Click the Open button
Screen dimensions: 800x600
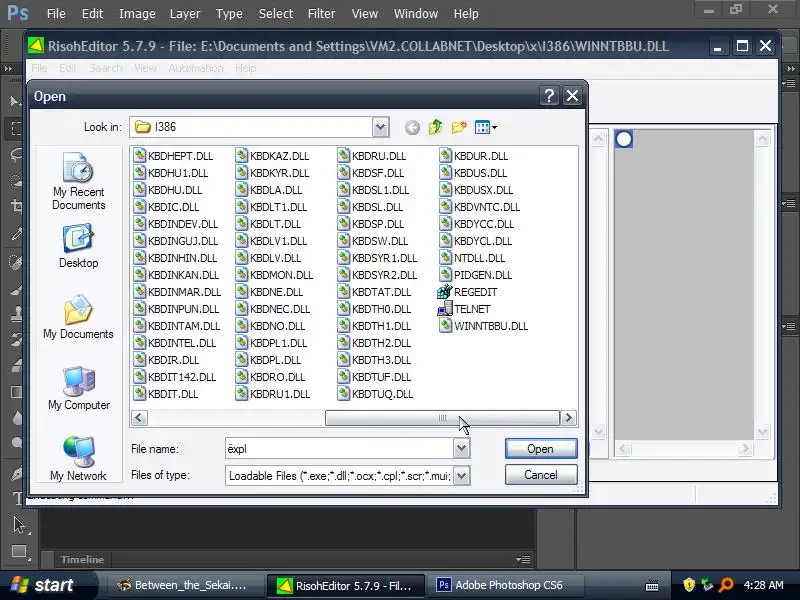tap(541, 448)
